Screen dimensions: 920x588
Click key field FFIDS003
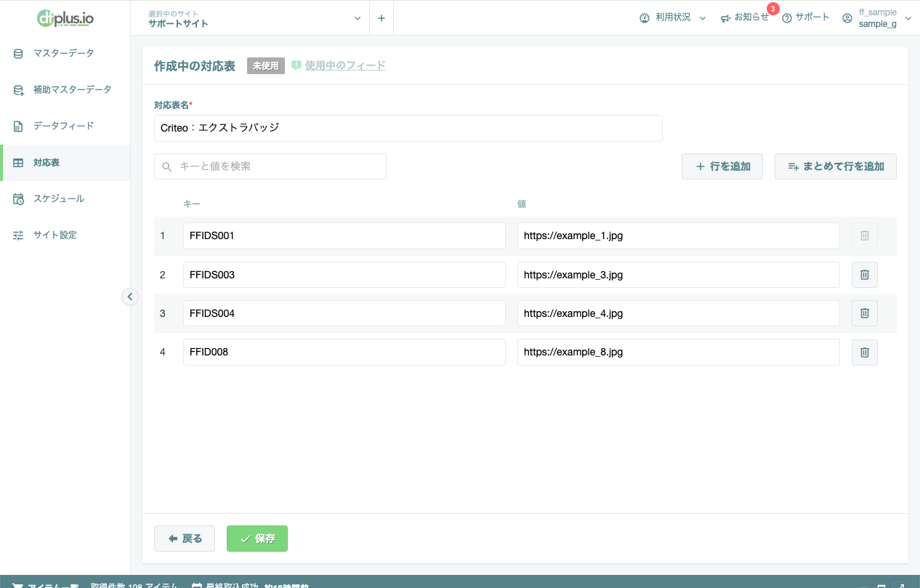(x=344, y=275)
